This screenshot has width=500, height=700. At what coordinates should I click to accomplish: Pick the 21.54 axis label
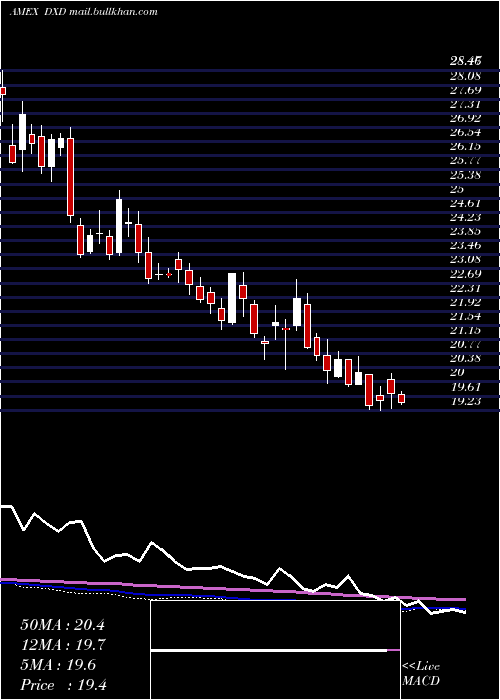click(465, 316)
